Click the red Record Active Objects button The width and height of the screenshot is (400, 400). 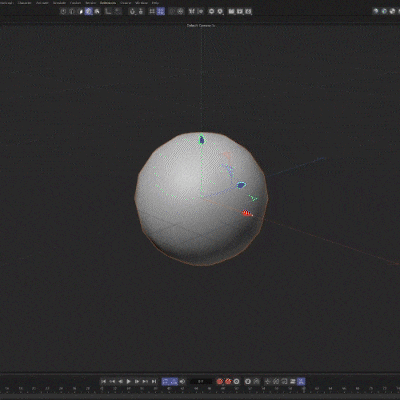coord(220,381)
